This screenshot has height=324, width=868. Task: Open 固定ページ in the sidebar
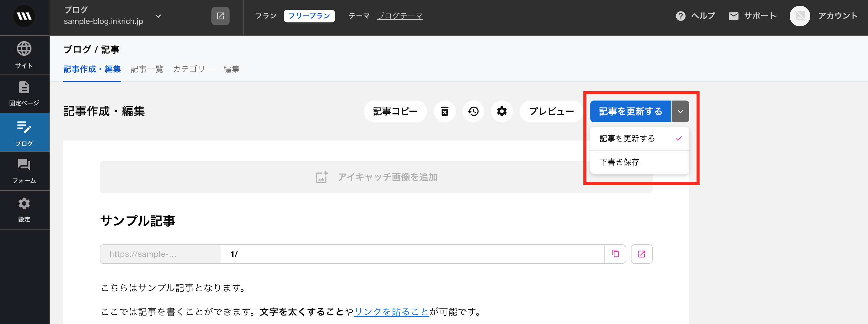24,94
